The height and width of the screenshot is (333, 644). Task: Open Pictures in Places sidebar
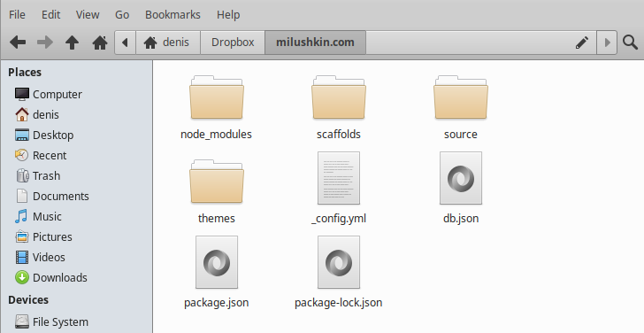click(43, 236)
